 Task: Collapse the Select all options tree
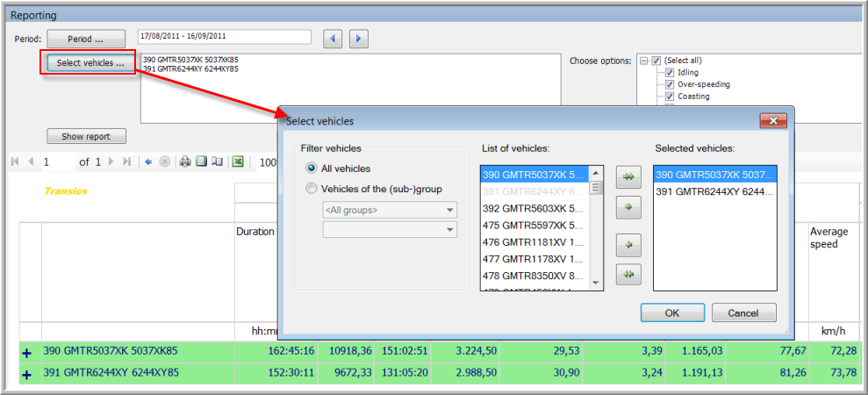click(x=643, y=61)
